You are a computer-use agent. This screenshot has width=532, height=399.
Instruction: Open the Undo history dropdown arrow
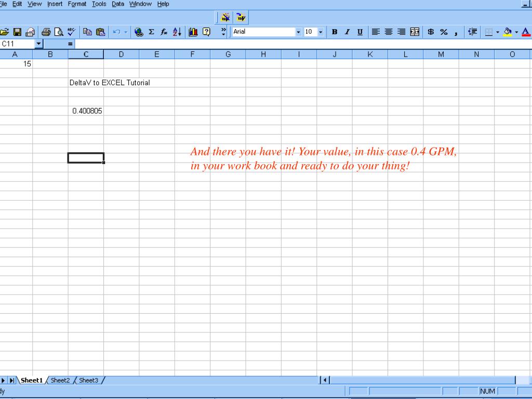(x=126, y=32)
